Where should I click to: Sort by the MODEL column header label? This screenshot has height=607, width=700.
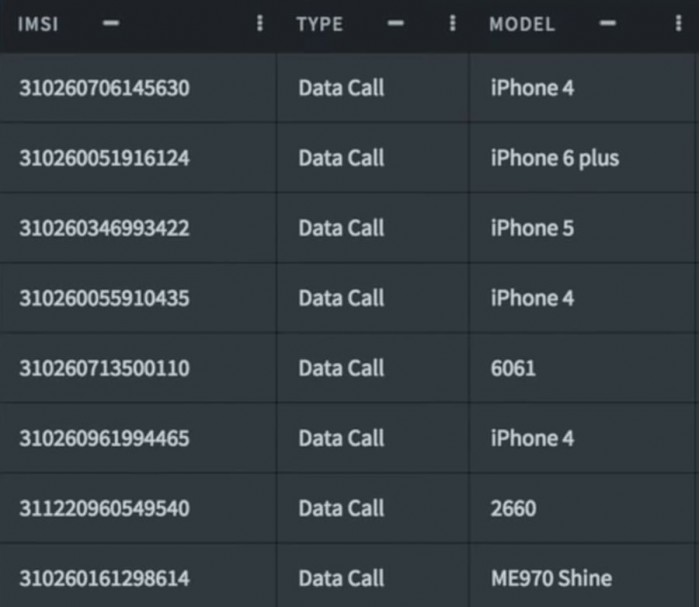(x=521, y=24)
